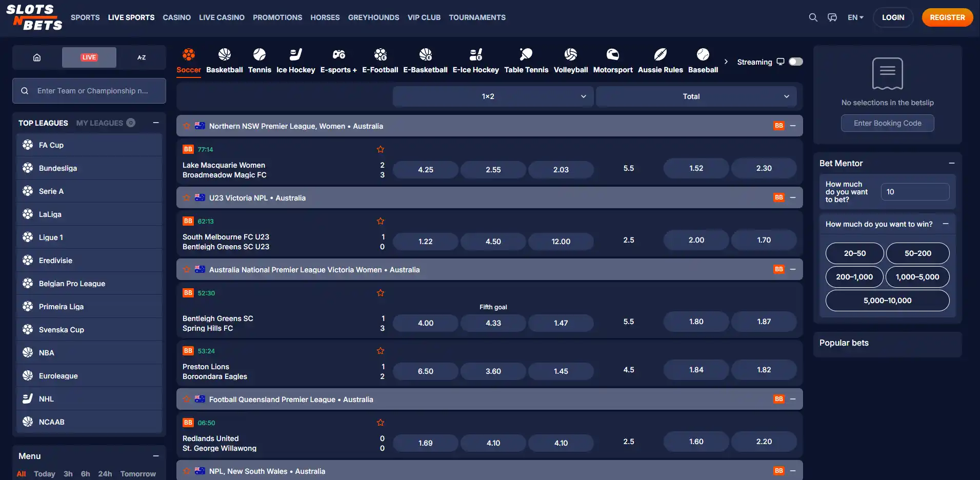Screen dimensions: 980x480
Task: Star the U23 Victoria NPL league
Action: click(x=187, y=197)
